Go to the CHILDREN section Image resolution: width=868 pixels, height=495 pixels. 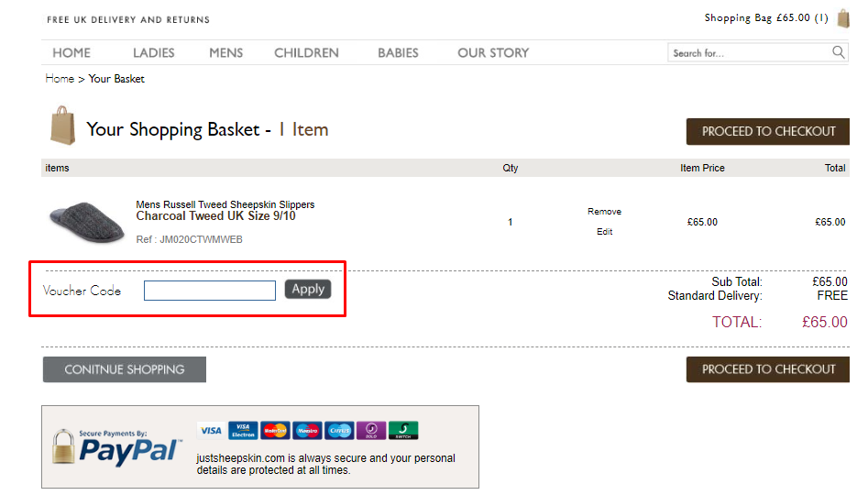pyautogui.click(x=307, y=52)
